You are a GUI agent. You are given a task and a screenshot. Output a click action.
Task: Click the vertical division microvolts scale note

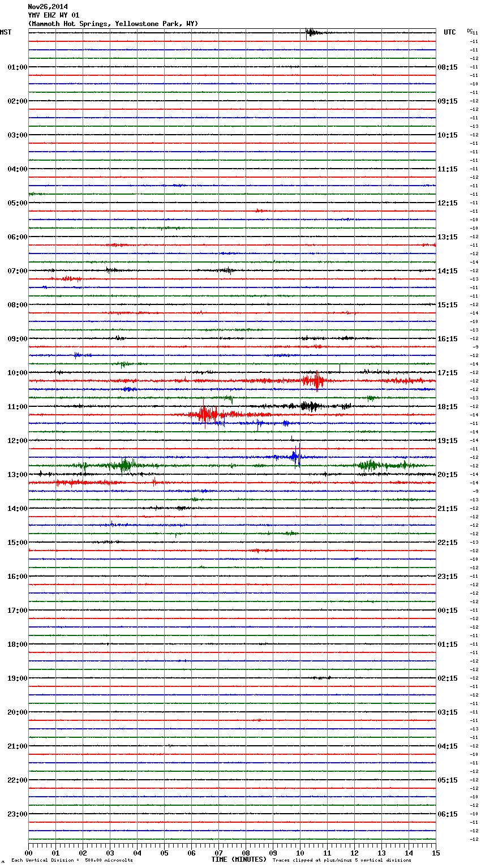72,861
